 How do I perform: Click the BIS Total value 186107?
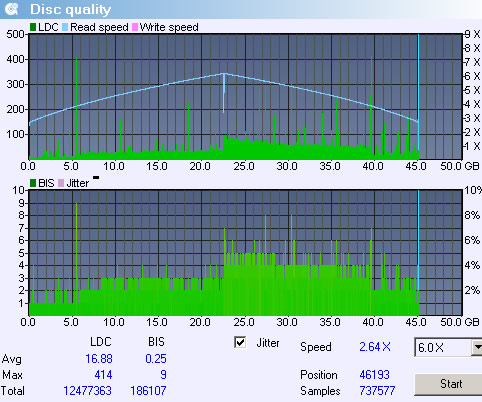(148, 390)
